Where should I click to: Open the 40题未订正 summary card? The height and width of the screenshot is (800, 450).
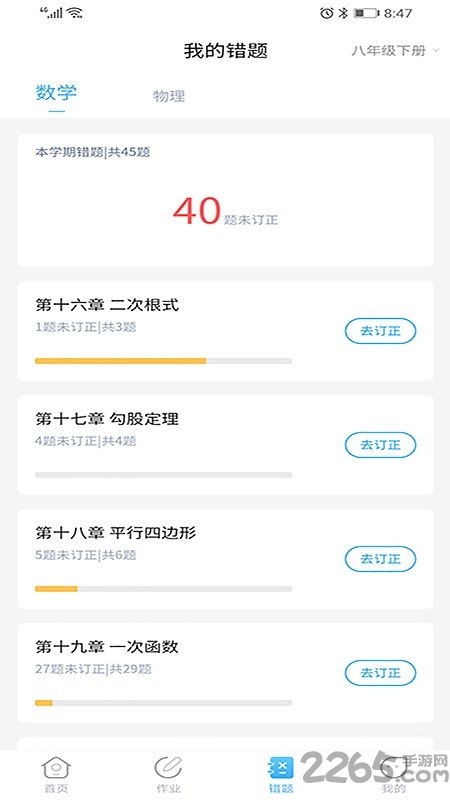pos(226,200)
